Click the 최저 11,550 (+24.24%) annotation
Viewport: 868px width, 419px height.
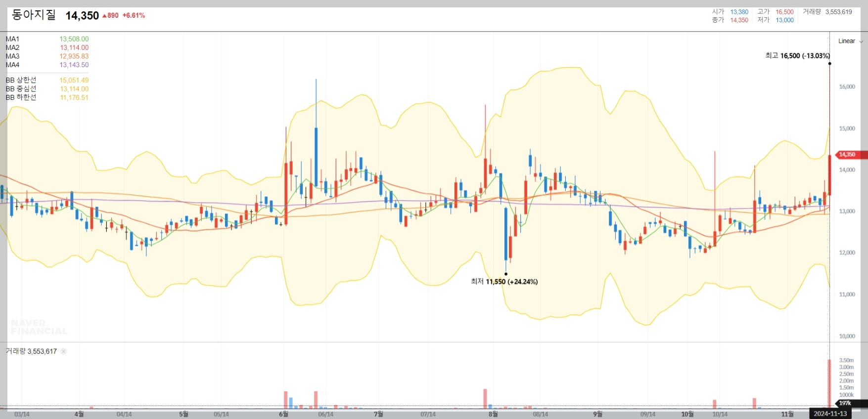point(504,282)
